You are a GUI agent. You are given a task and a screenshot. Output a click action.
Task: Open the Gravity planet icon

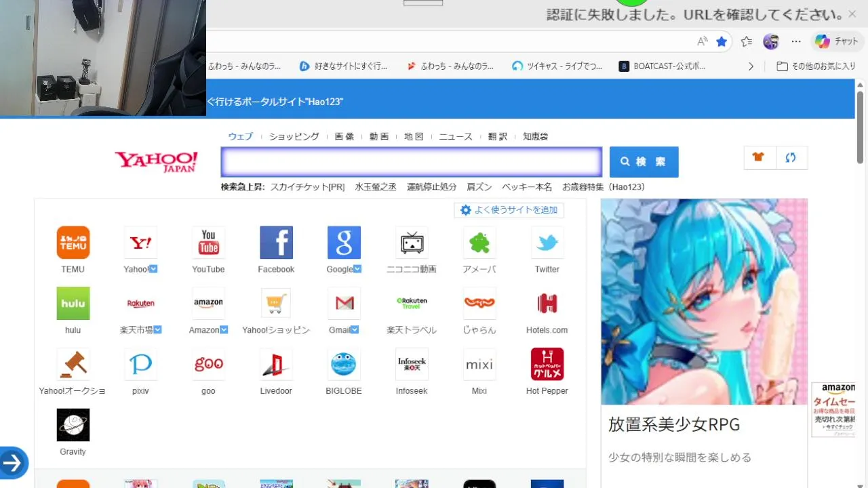click(73, 426)
